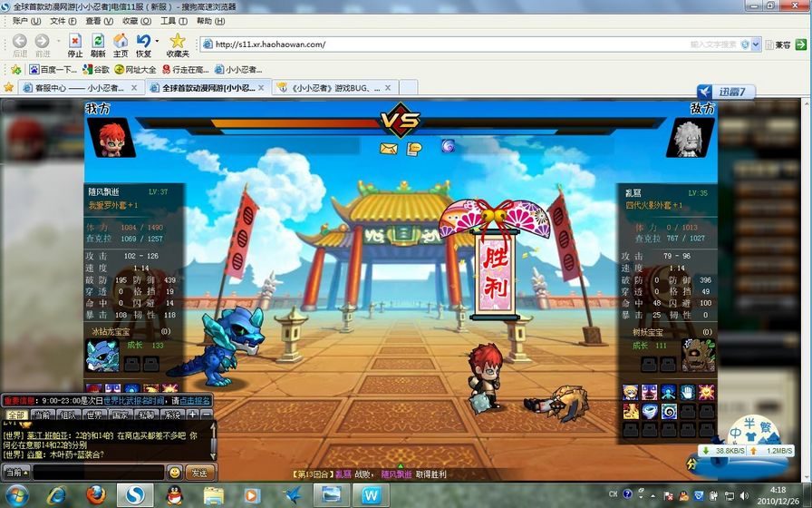Open the 谷歌 bookmark
The height and width of the screenshot is (508, 812).
[x=96, y=70]
